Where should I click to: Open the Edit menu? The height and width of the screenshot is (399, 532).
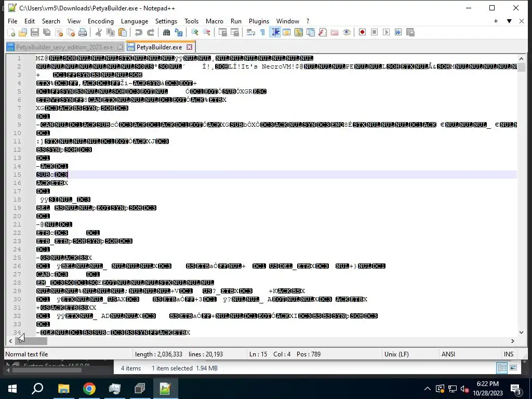point(30,21)
